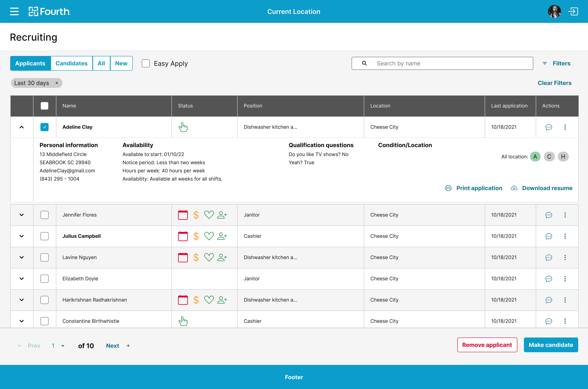Expand Elizabeth Doyle's row details
The width and height of the screenshot is (588, 389).
(22, 279)
